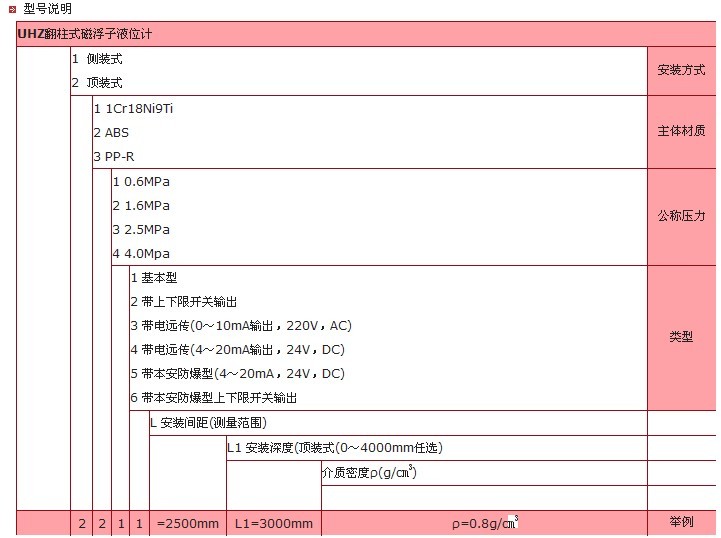Click the 公称压力 category cell
This screenshot has width=721, height=538.
coord(680,216)
